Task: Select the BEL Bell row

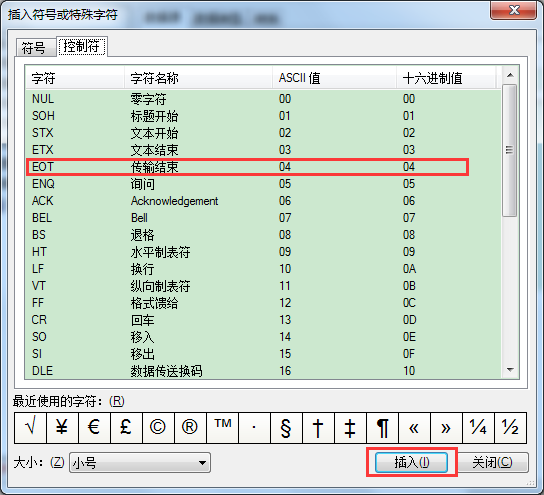Action: (264, 218)
